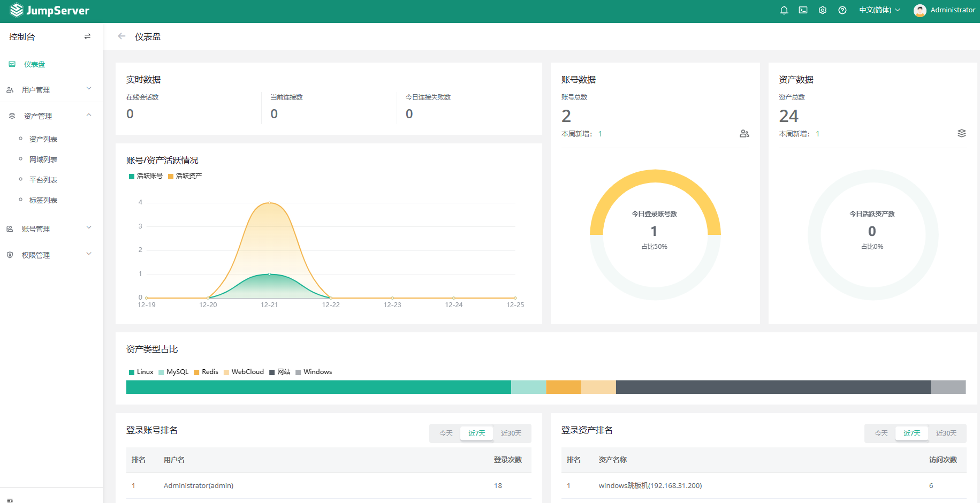The height and width of the screenshot is (503, 980).
Task: Click the JumpServer logo
Action: [49, 10]
